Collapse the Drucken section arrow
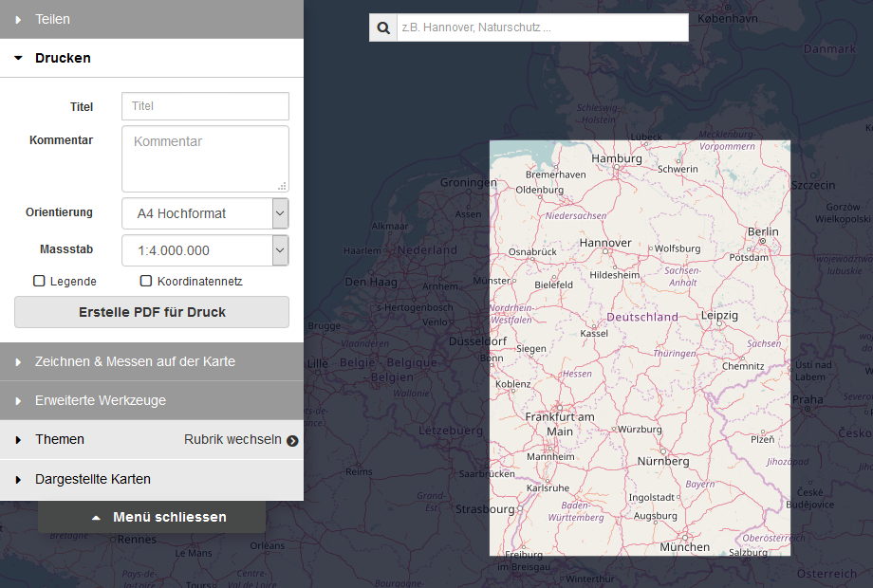This screenshot has width=873, height=588. 17,58
